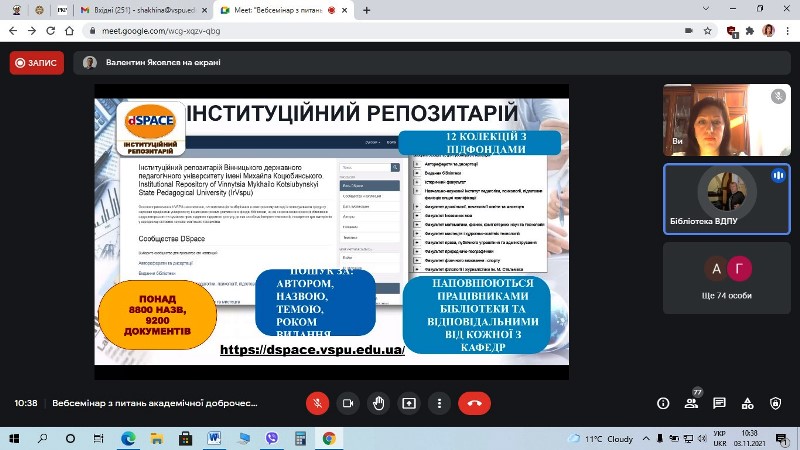800x450 pixels.
Task: Open the first pinned browser tab
Action: (16, 10)
